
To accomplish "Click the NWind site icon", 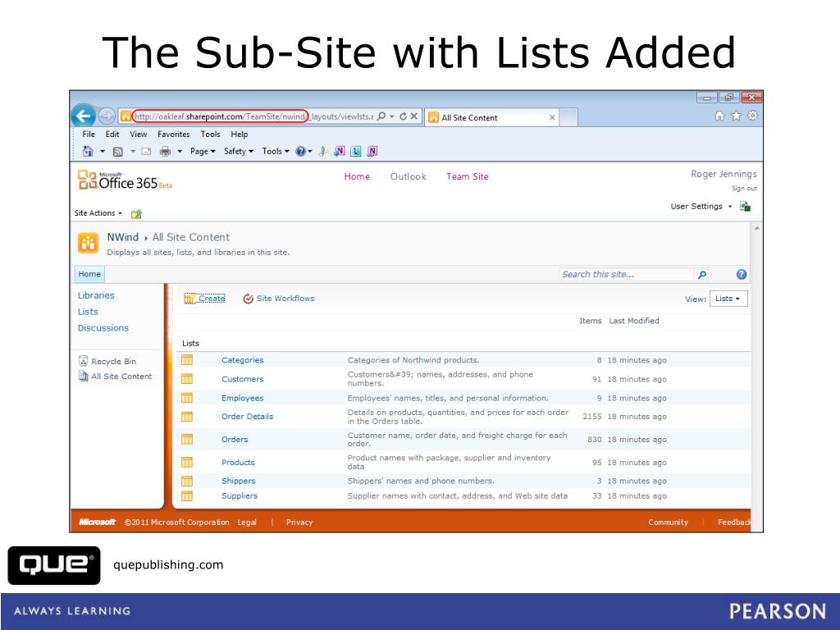I will click(x=89, y=243).
